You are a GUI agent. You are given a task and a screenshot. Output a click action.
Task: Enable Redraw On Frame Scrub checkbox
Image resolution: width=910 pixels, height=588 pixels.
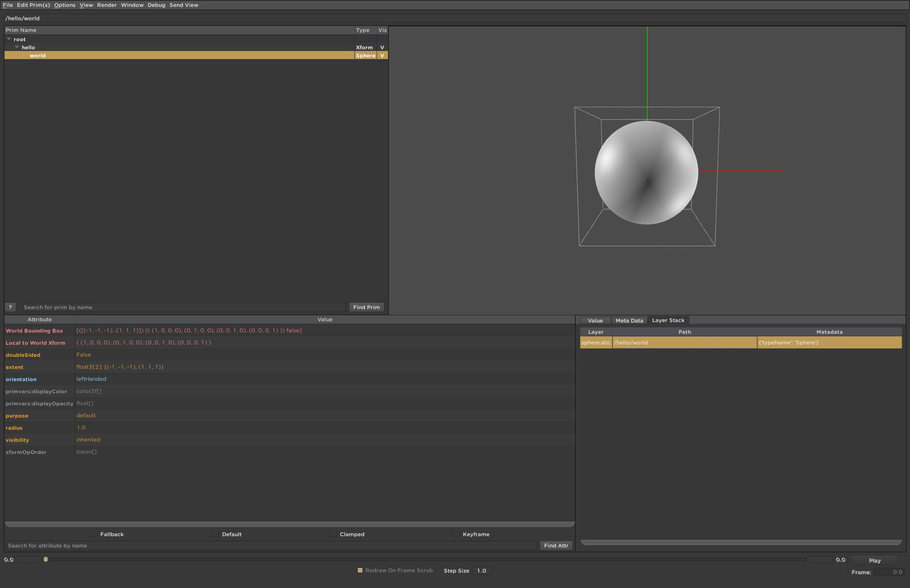pos(360,570)
